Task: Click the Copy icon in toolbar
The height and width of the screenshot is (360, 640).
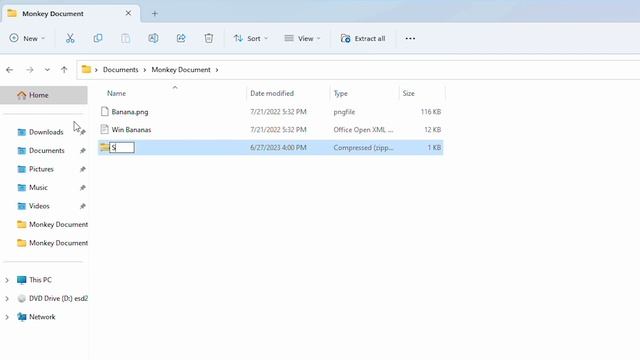Action: coord(98,38)
